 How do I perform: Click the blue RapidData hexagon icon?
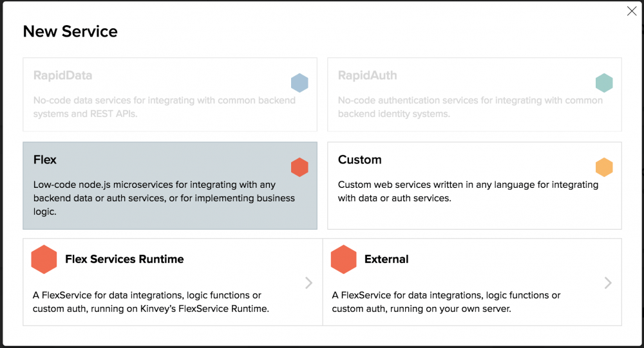click(299, 83)
